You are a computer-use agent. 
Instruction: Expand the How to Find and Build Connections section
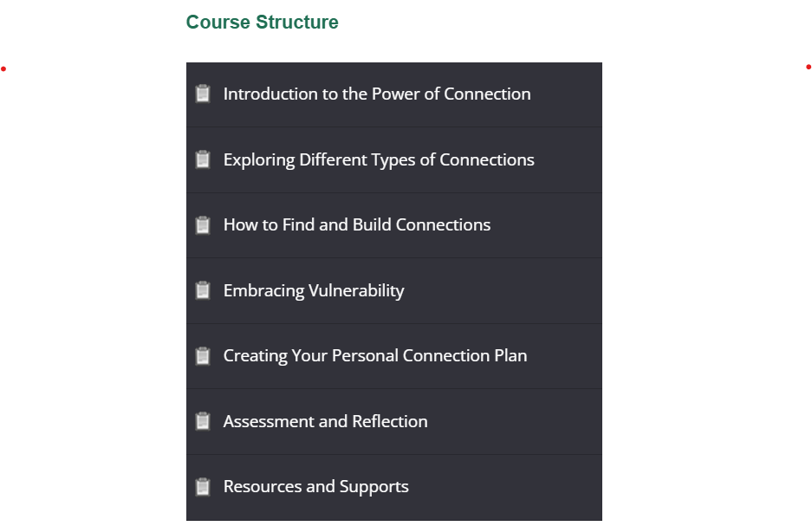357,224
